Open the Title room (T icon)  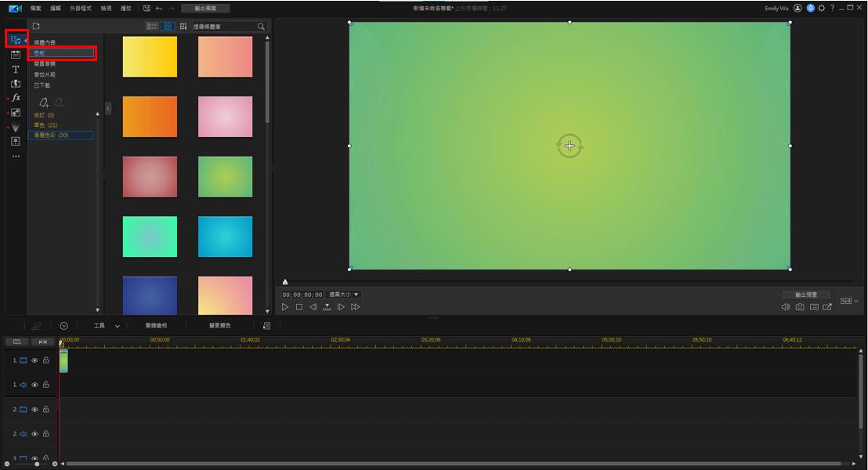click(x=16, y=70)
